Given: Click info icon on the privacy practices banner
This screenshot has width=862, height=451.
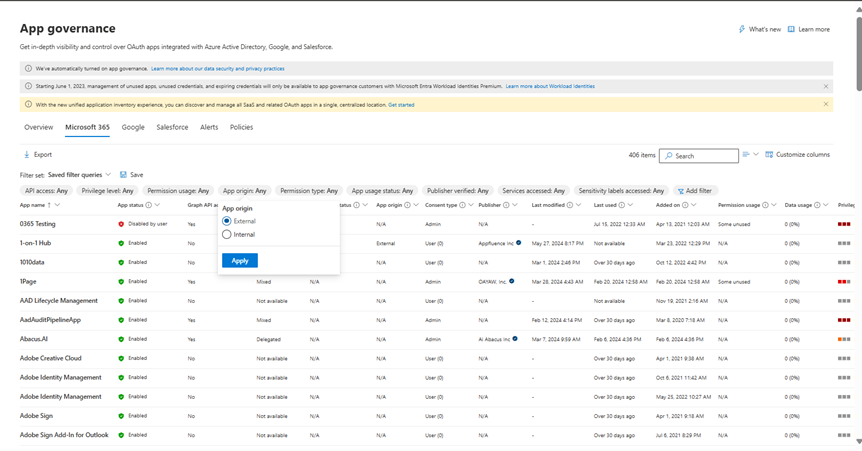Looking at the screenshot, I should pos(29,68).
